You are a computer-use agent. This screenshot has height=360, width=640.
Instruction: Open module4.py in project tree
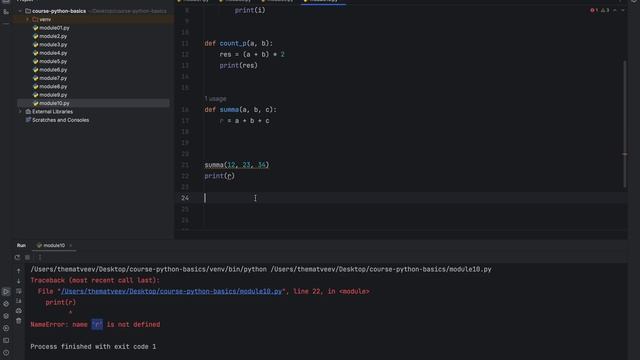click(x=53, y=53)
